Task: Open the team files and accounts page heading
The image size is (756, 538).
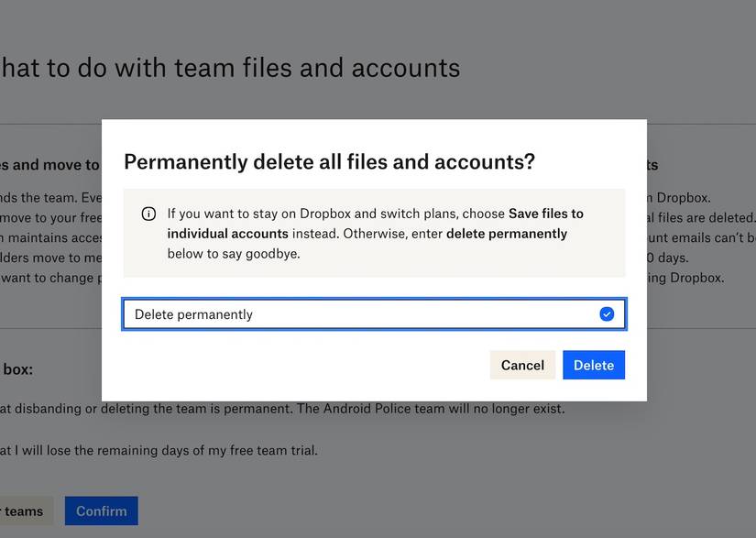Action: [x=229, y=67]
